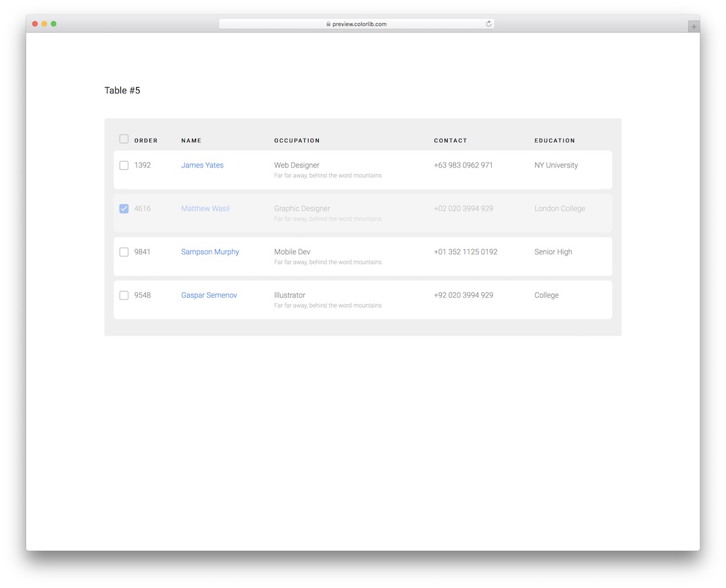Click the contact number +63 983 0962 971
This screenshot has width=726, height=588.
(463, 165)
